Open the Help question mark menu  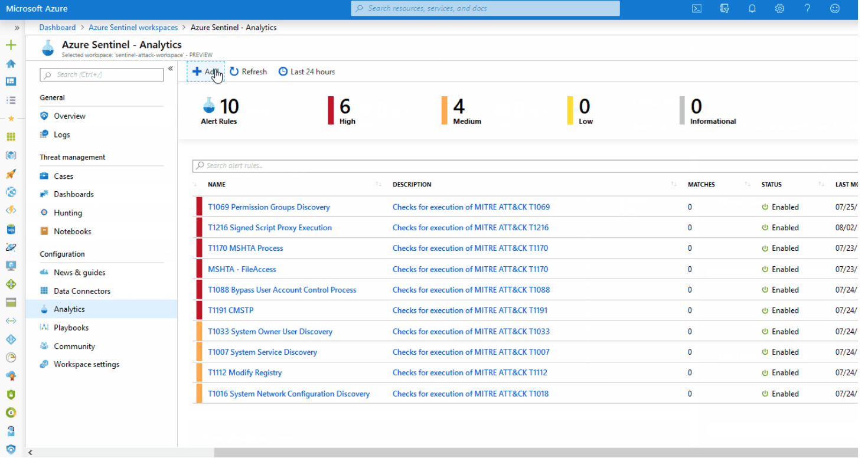(807, 8)
